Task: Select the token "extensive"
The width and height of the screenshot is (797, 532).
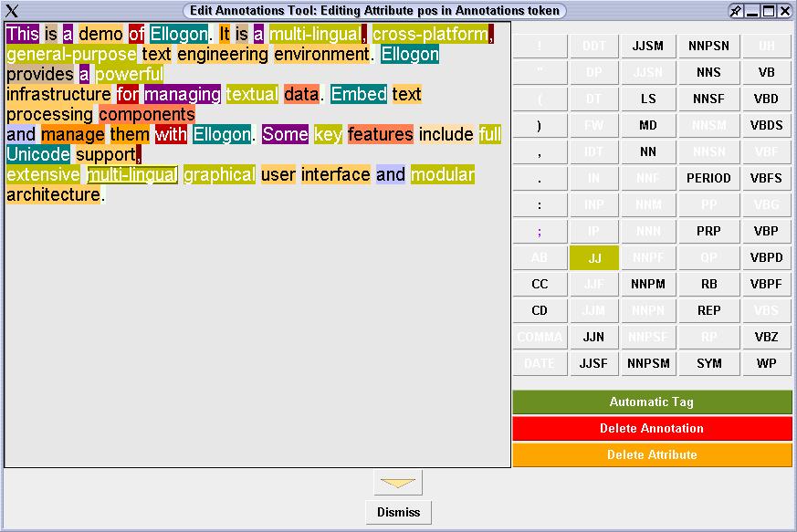Action: 43,174
